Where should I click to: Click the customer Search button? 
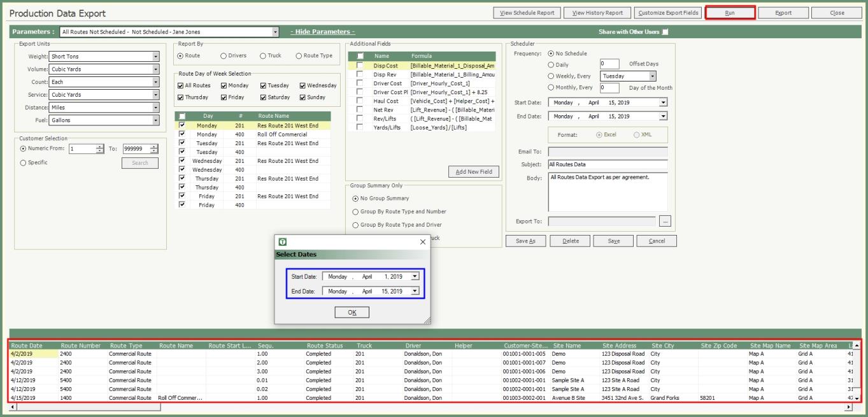tap(140, 163)
